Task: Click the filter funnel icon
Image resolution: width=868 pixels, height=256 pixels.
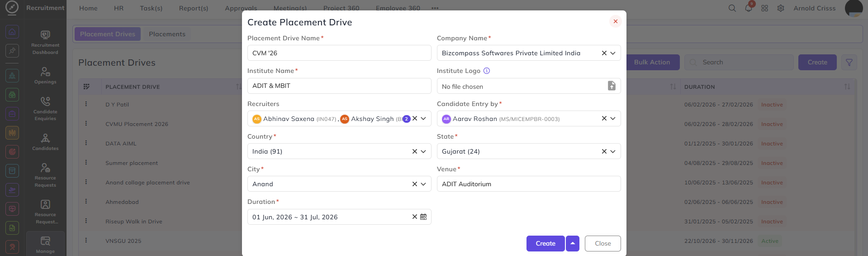Action: point(849,63)
